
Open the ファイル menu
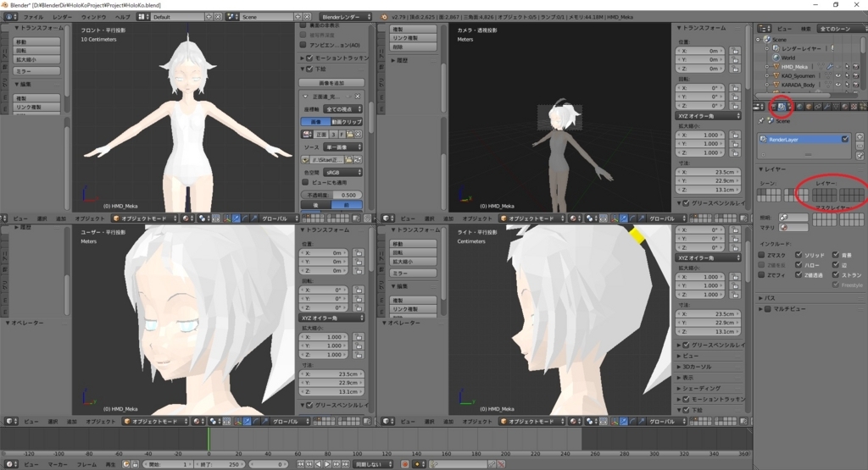pyautogui.click(x=33, y=17)
